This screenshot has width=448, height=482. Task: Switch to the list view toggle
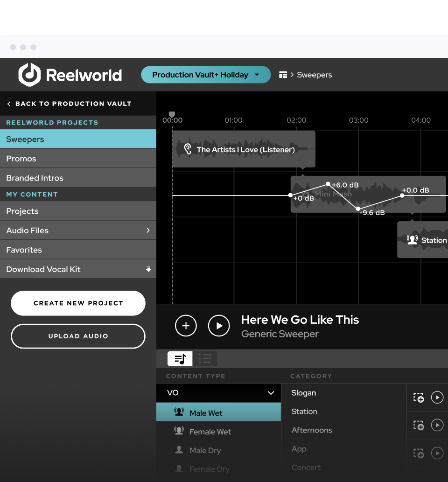[205, 359]
